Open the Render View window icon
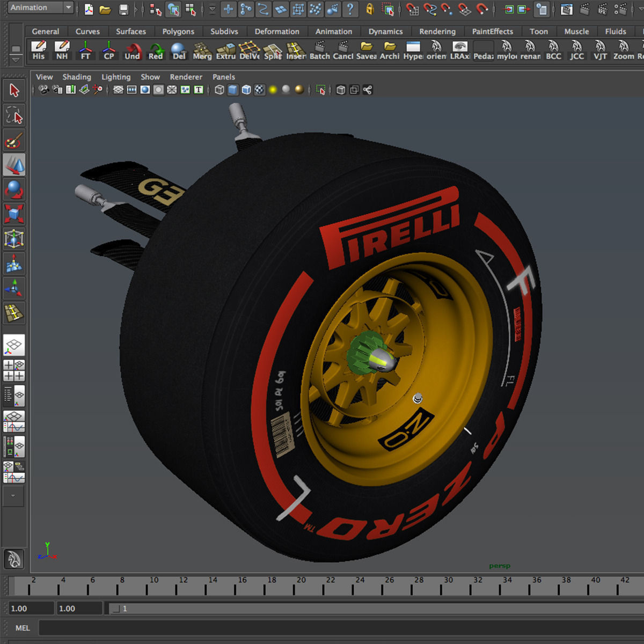 (x=566, y=9)
